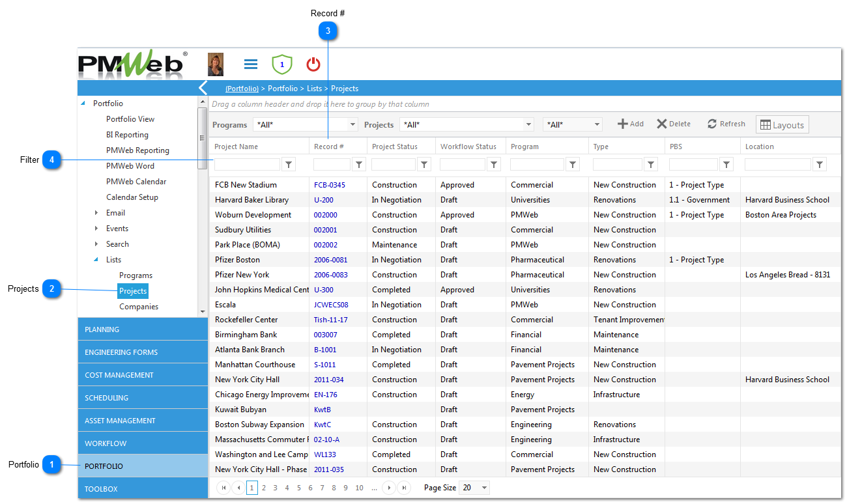Collapse the Portfolio tree node
Image resolution: width=847 pixels, height=504 pixels.
click(x=83, y=104)
